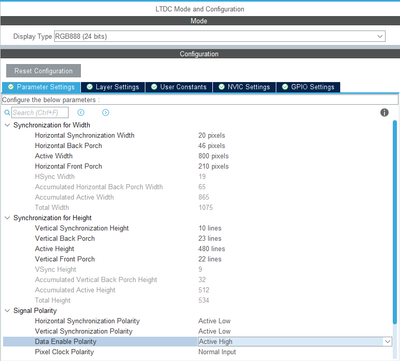Go to next search result arrow
400x361 pixels.
pos(106,113)
